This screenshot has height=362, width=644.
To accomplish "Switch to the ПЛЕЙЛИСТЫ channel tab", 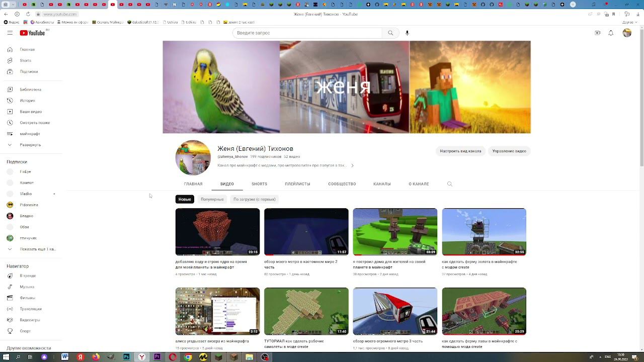I will (x=297, y=184).
